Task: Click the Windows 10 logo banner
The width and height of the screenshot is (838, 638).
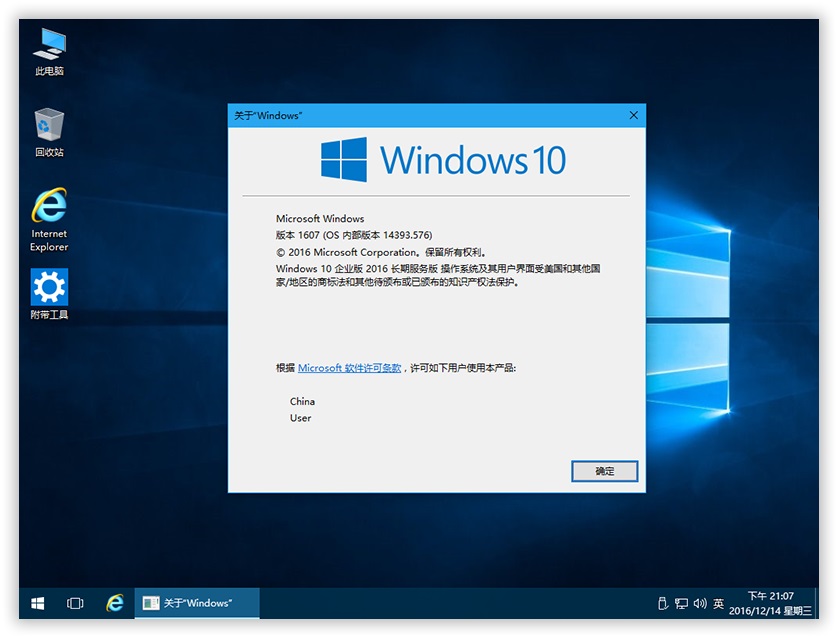Action: click(443, 160)
